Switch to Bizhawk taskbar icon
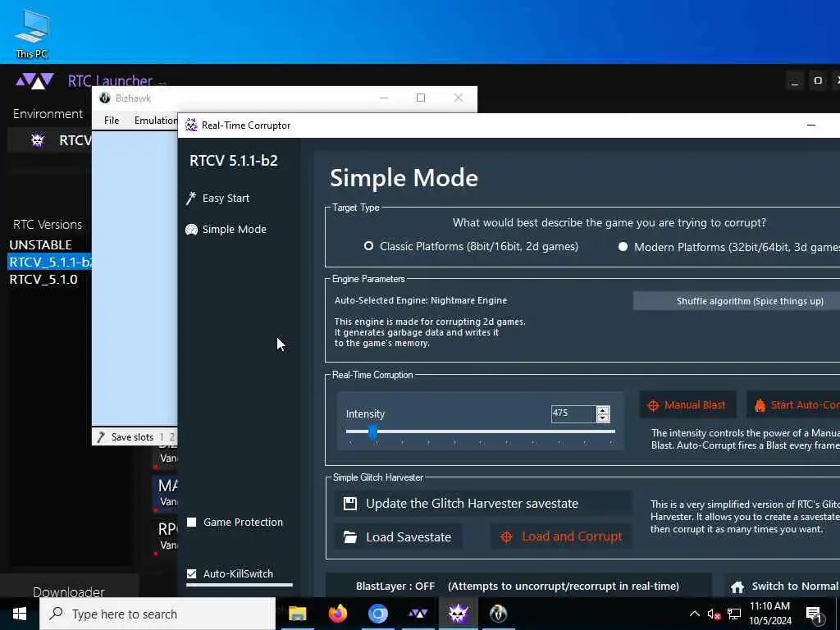 (498, 614)
